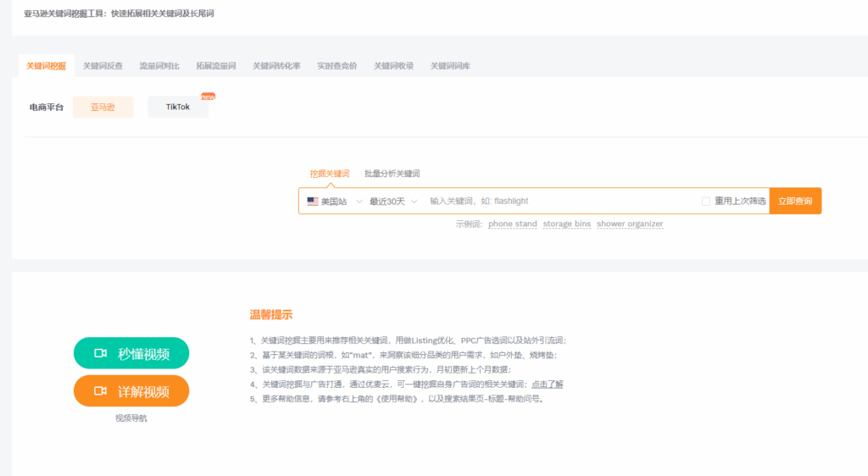The height and width of the screenshot is (476, 868).
Task: Open the 美国站 marketplace dropdown
Action: click(x=335, y=202)
